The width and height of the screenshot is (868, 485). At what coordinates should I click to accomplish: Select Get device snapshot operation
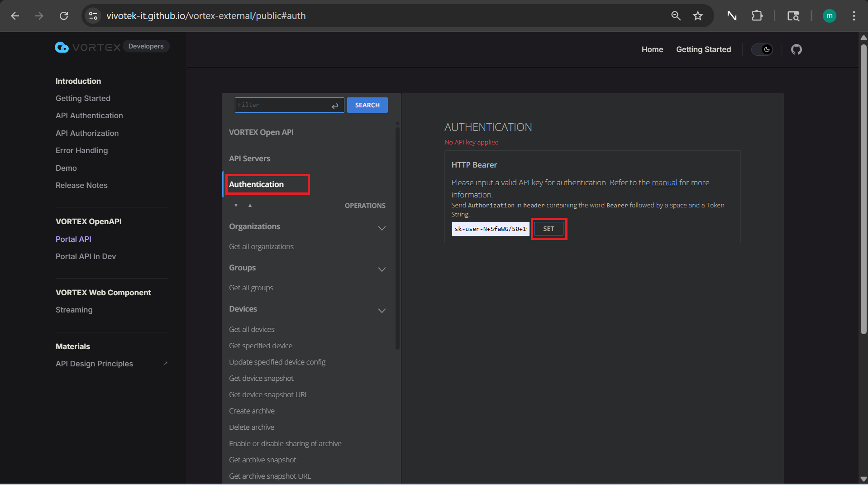261,378
